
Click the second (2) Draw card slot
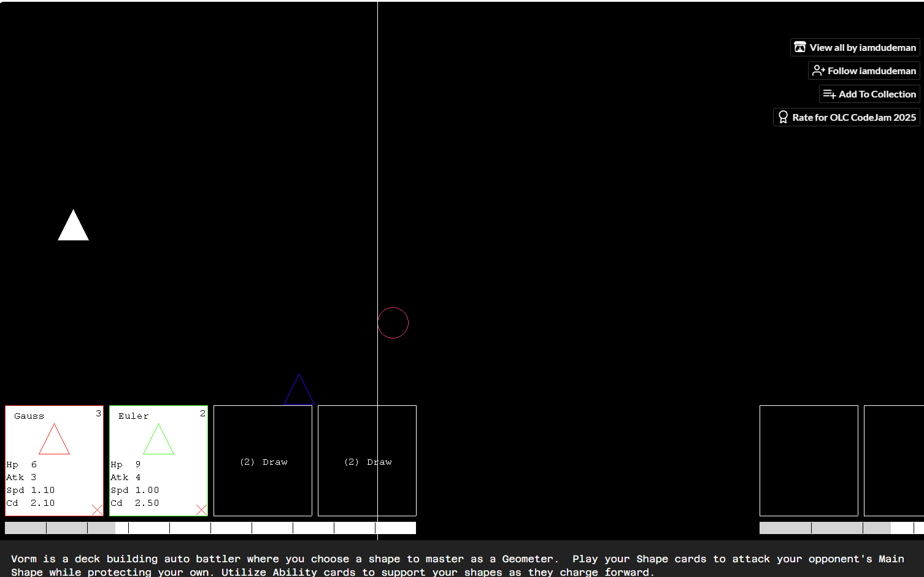pyautogui.click(x=367, y=460)
